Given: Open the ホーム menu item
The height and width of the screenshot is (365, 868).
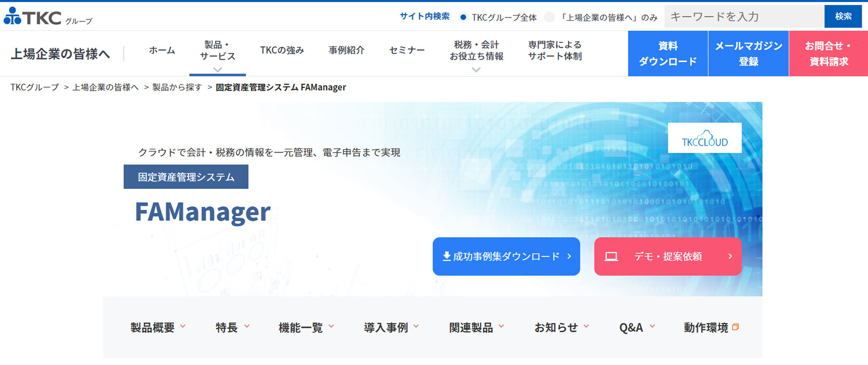Looking at the screenshot, I should (162, 50).
